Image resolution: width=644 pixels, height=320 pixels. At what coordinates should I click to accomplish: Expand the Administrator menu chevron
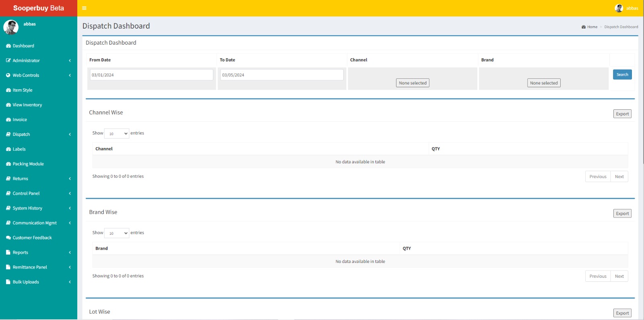(70, 61)
